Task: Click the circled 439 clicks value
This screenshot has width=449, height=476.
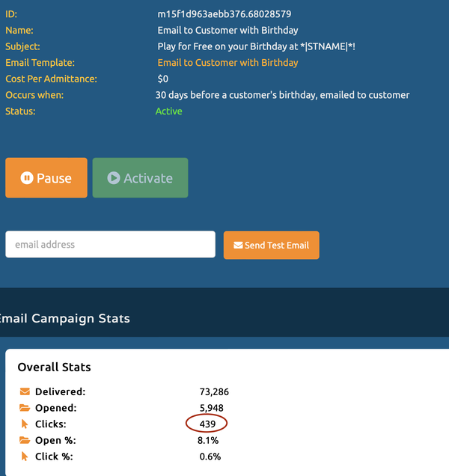Action: click(x=207, y=424)
